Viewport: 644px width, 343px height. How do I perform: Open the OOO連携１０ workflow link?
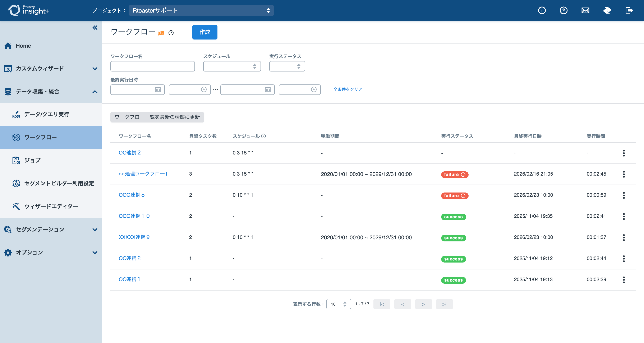(134, 216)
